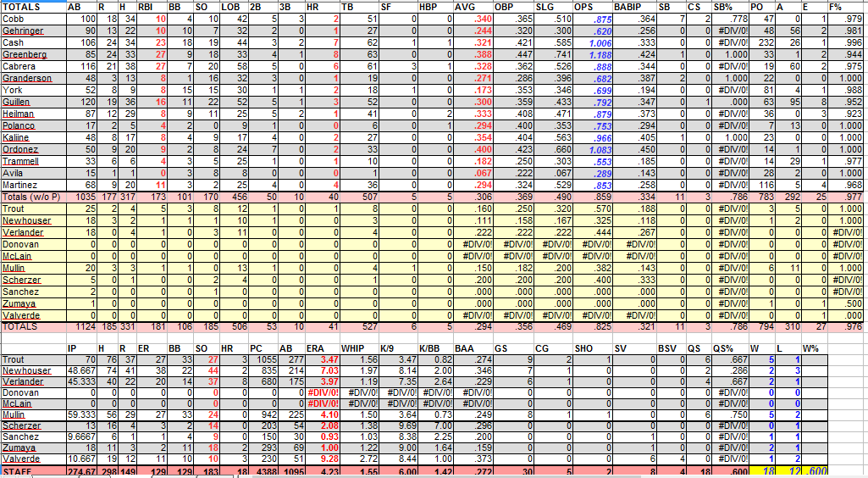
Task: Select Greenberg's slugging value .741
Action: [553, 54]
